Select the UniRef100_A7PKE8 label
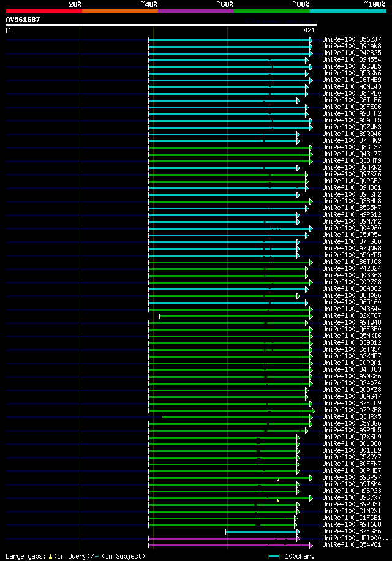The width and height of the screenshot is (392, 561). (352, 410)
